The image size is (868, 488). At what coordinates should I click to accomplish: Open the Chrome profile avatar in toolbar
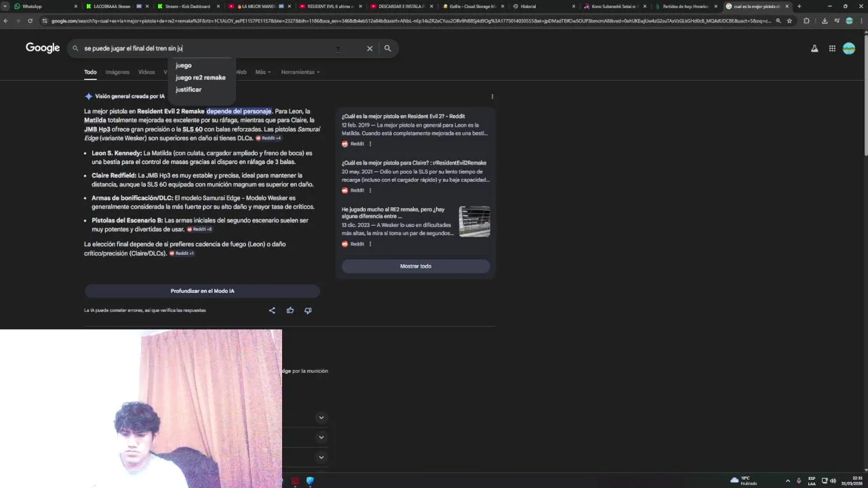click(849, 21)
